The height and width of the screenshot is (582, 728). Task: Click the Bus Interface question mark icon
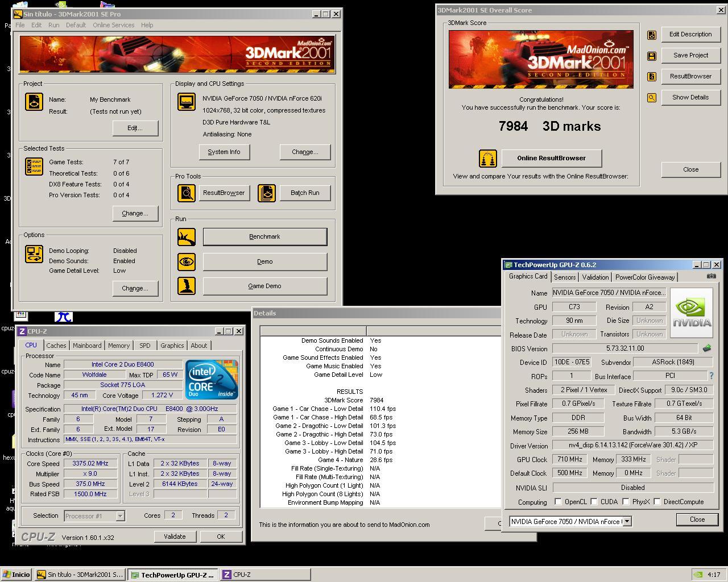(x=711, y=376)
